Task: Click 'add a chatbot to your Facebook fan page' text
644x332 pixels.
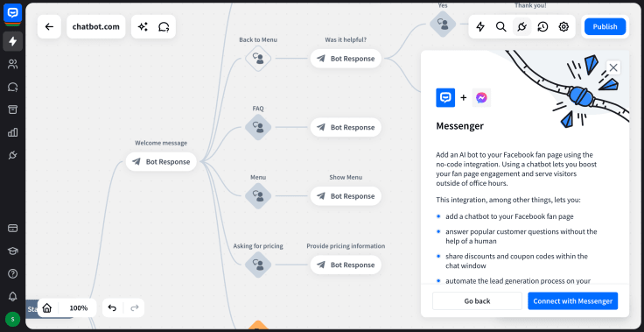Action: click(x=510, y=216)
